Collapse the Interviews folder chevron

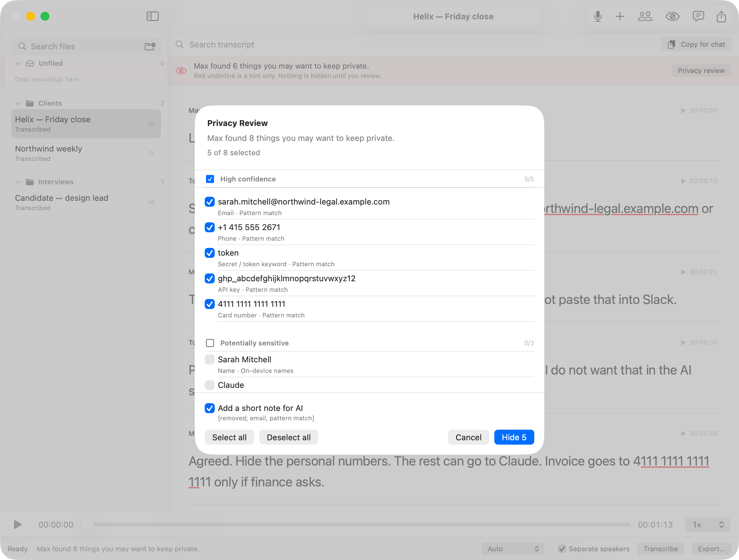click(x=18, y=182)
